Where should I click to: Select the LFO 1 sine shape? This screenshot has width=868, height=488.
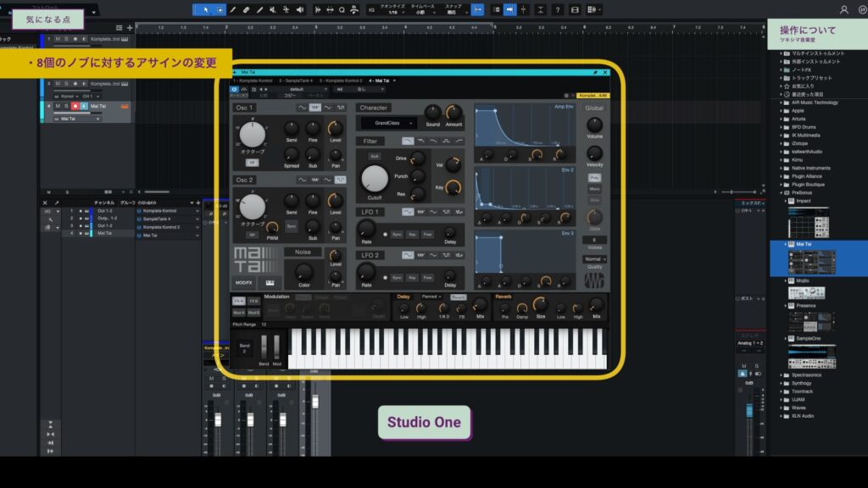[408, 212]
